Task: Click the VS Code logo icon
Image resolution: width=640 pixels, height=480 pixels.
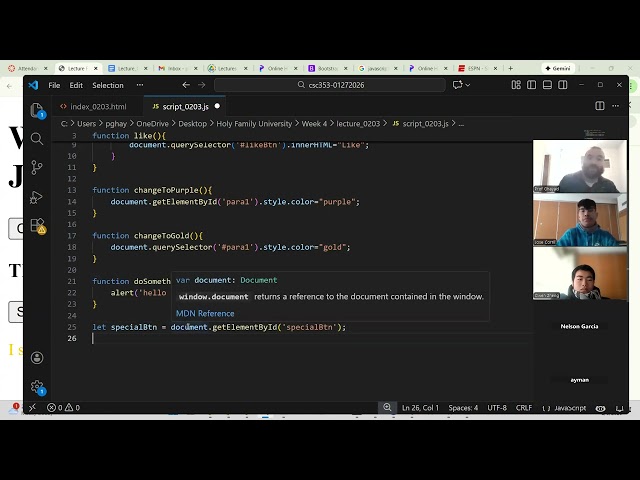Action: coord(33,85)
